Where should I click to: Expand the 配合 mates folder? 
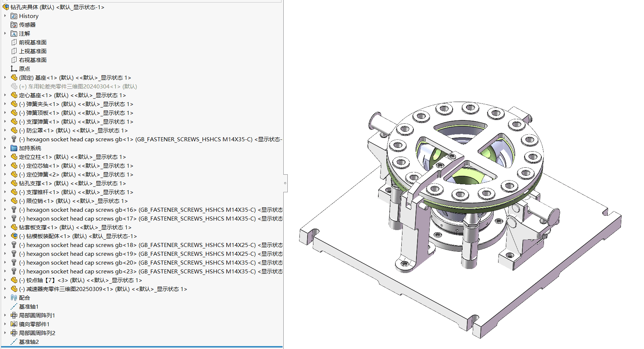pyautogui.click(x=5, y=298)
